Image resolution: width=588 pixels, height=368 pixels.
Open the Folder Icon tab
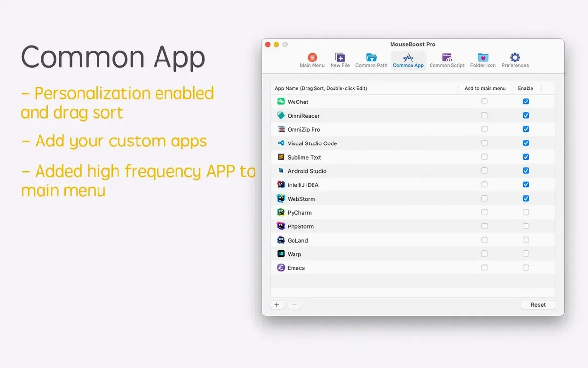pos(483,61)
